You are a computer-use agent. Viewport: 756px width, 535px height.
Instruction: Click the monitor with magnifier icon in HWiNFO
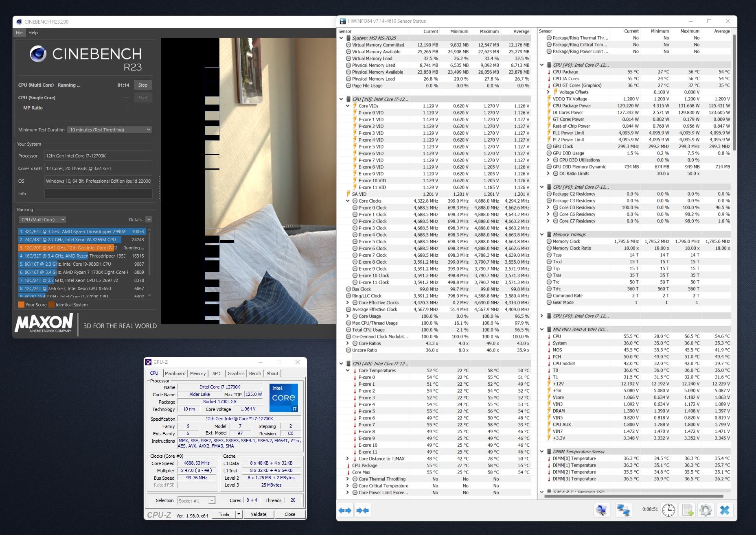(x=602, y=510)
